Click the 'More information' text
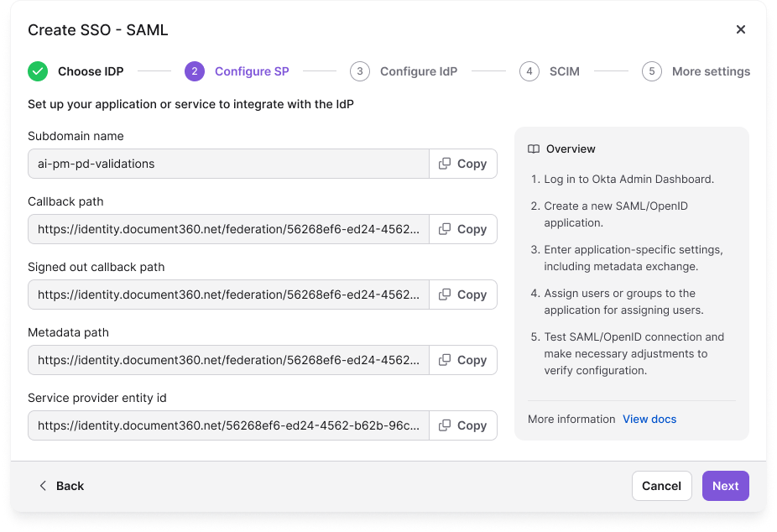Viewport: 777px width, 532px height. pyautogui.click(x=571, y=419)
